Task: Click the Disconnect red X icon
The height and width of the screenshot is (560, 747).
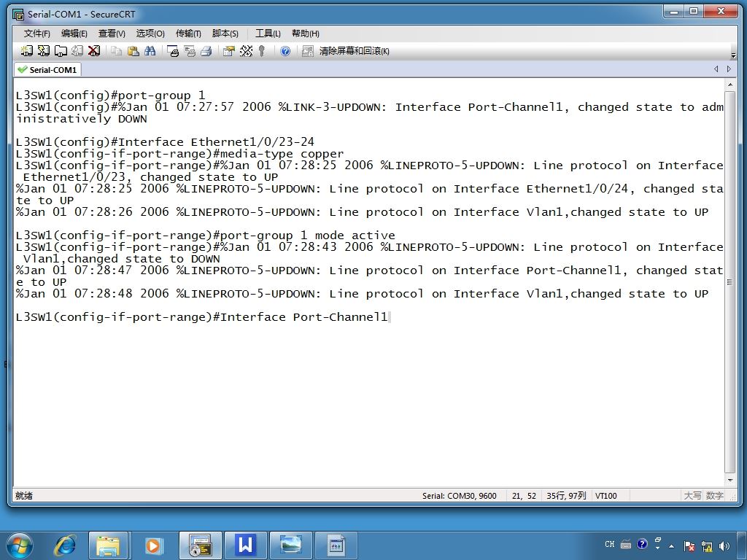Action: click(x=94, y=51)
